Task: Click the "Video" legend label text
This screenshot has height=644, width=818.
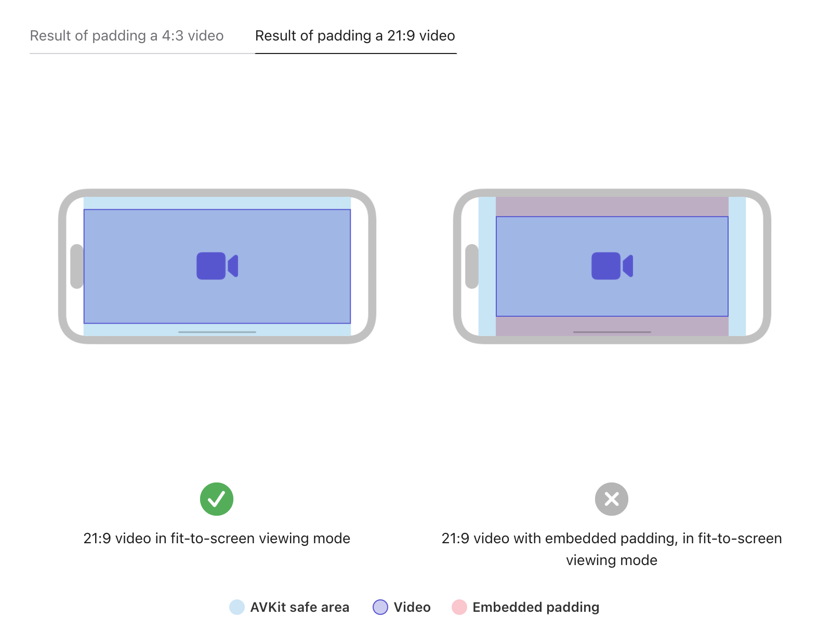Action: point(412,607)
